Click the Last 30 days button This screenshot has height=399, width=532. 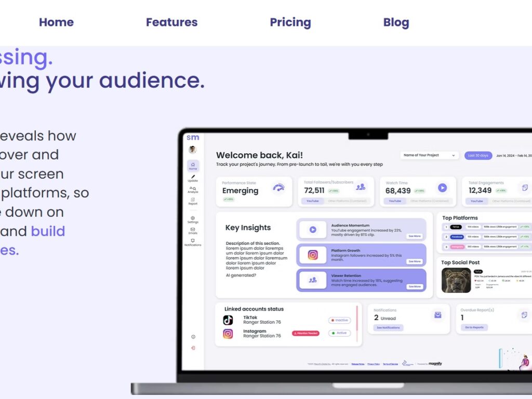pos(478,155)
